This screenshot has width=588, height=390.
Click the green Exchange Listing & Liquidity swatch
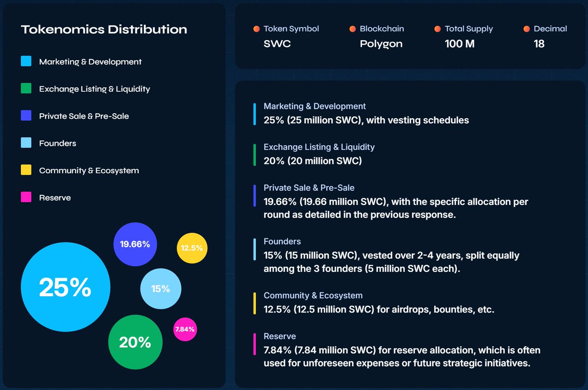point(26,88)
